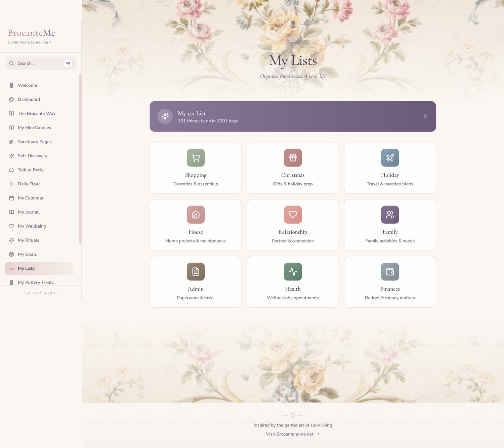
Task: Click the heart icon beside My Wellbeing
Action: [11, 226]
